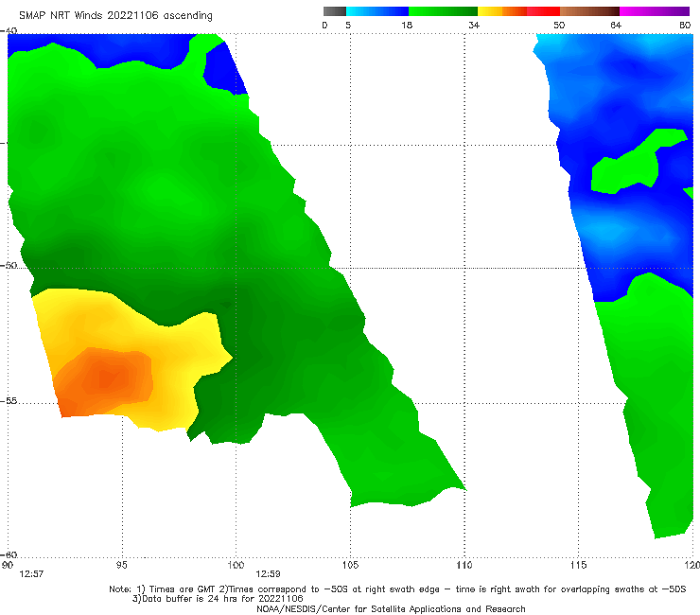Select the cyan-to-blue 5-18 colorbar segment

click(x=377, y=11)
